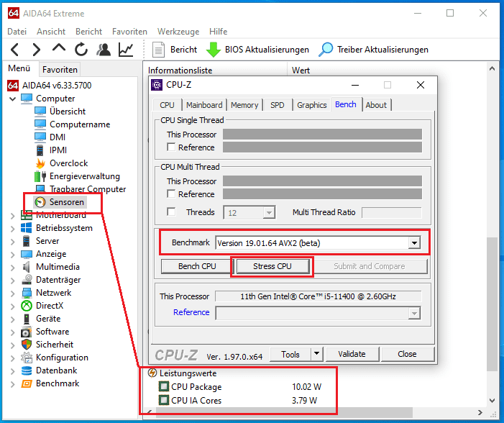Refresh using the circular arrow icon
Screen dimensions: 504x423
pyautogui.click(x=81, y=50)
